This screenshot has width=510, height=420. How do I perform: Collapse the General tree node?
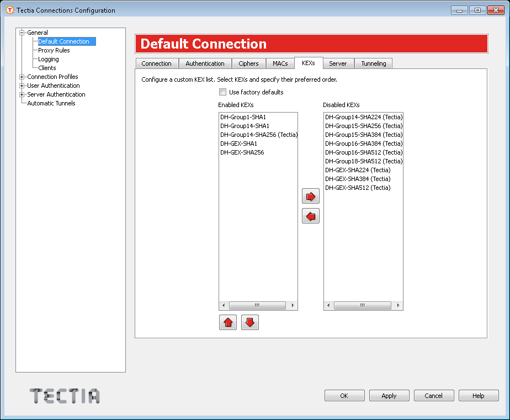pyautogui.click(x=22, y=33)
